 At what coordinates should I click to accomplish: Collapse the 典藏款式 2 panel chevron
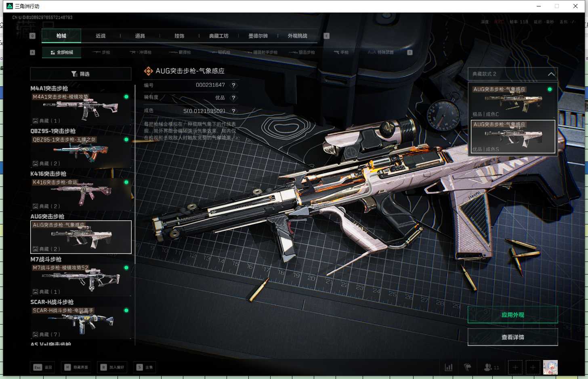pyautogui.click(x=551, y=74)
